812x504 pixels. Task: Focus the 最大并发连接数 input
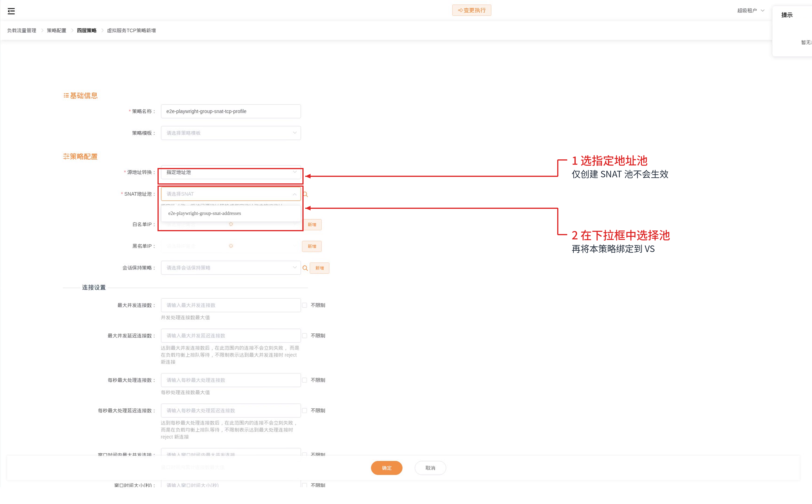click(231, 305)
